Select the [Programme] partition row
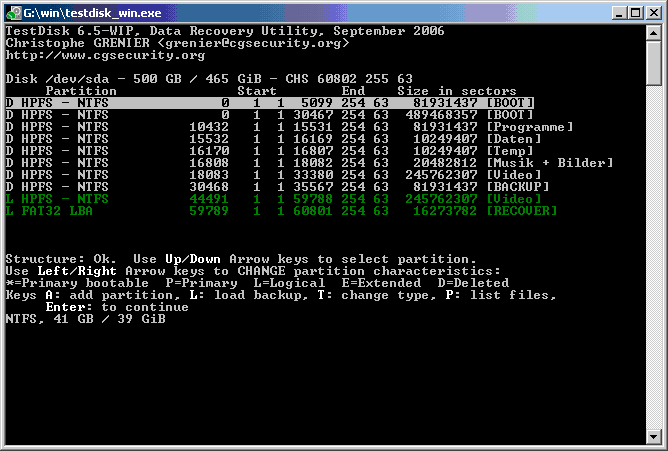The height and width of the screenshot is (451, 668). pos(289,127)
